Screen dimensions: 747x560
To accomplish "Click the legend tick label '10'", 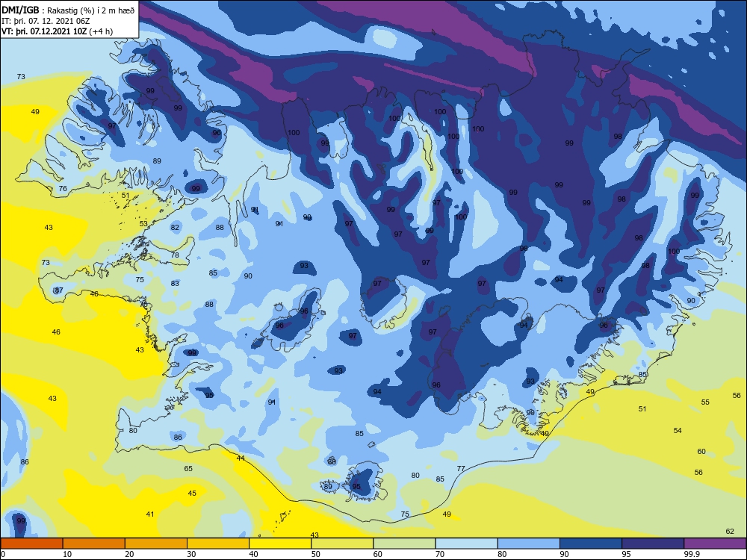I will (x=67, y=554).
